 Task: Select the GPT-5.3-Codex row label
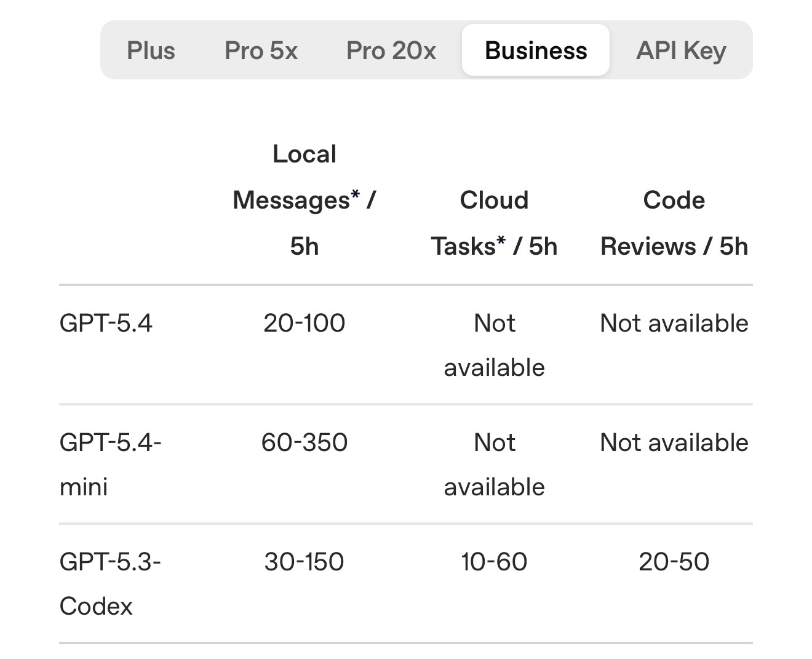110,584
